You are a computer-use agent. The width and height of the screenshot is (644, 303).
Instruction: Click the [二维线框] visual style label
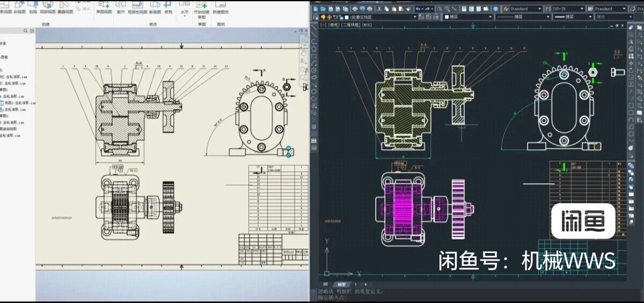[x=350, y=25]
